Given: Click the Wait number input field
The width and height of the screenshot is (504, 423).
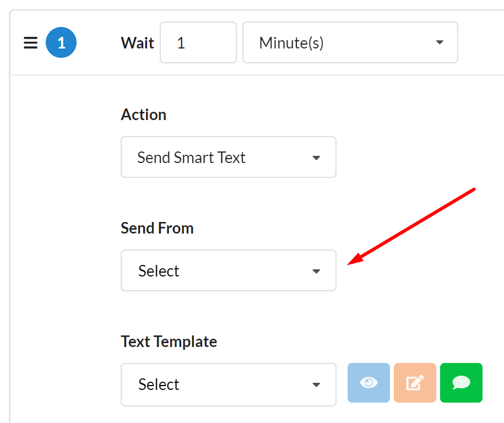Looking at the screenshot, I should pos(198,43).
